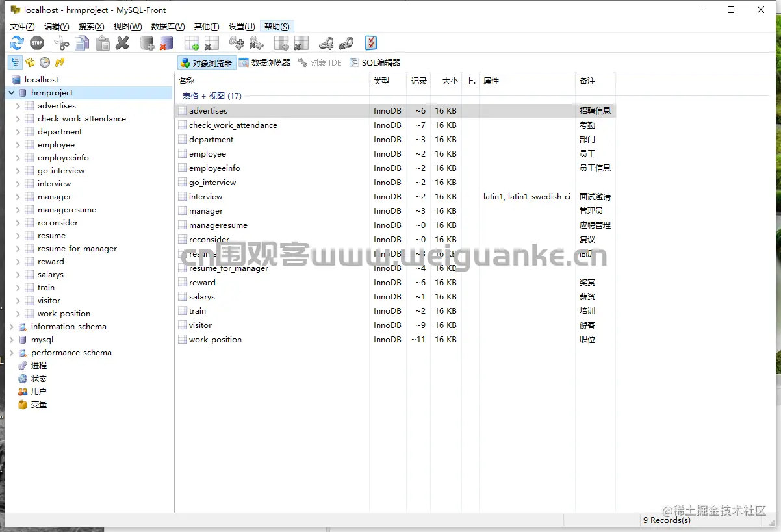781x532 pixels.
Task: Switch to 对象 IDE tab
Action: click(320, 63)
